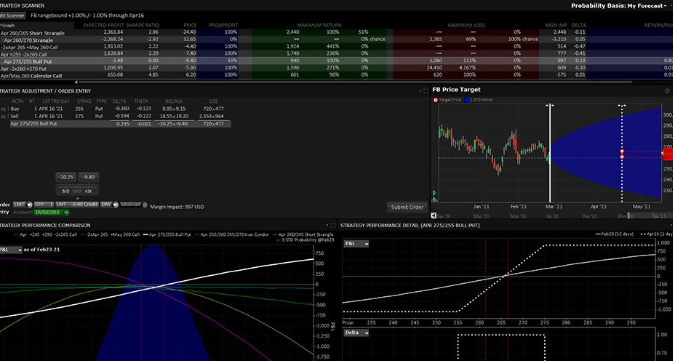Click the blue play marker on price chart

pos(434,193)
